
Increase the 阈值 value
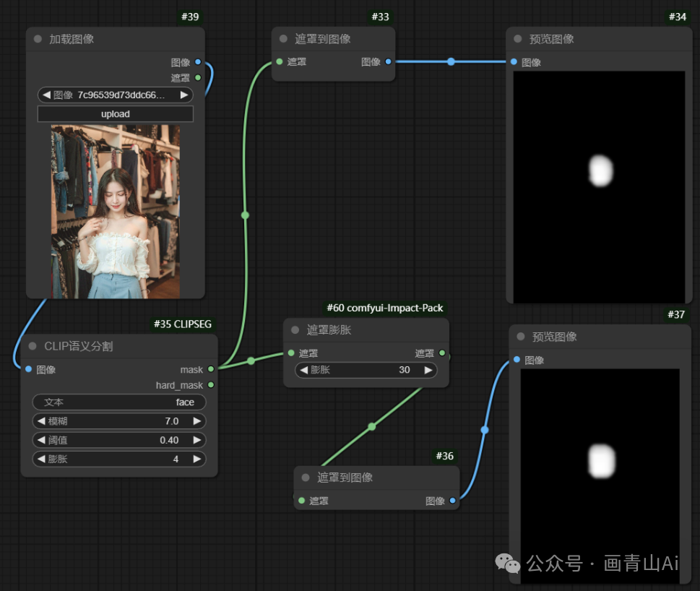pos(197,440)
